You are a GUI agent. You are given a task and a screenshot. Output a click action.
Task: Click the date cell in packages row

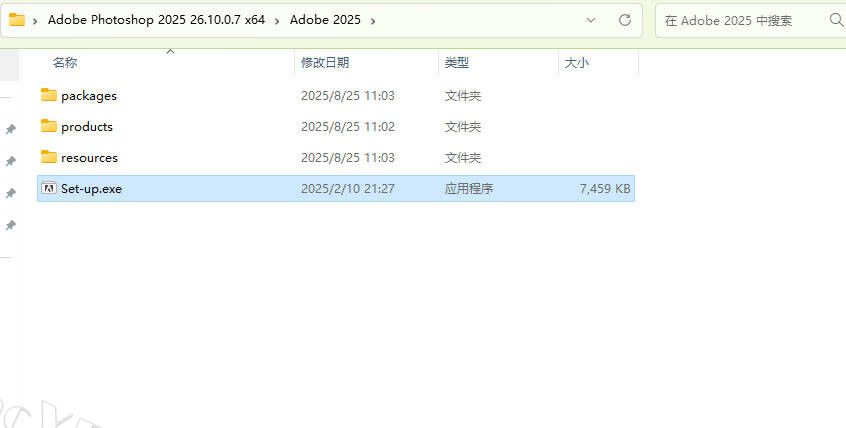348,96
